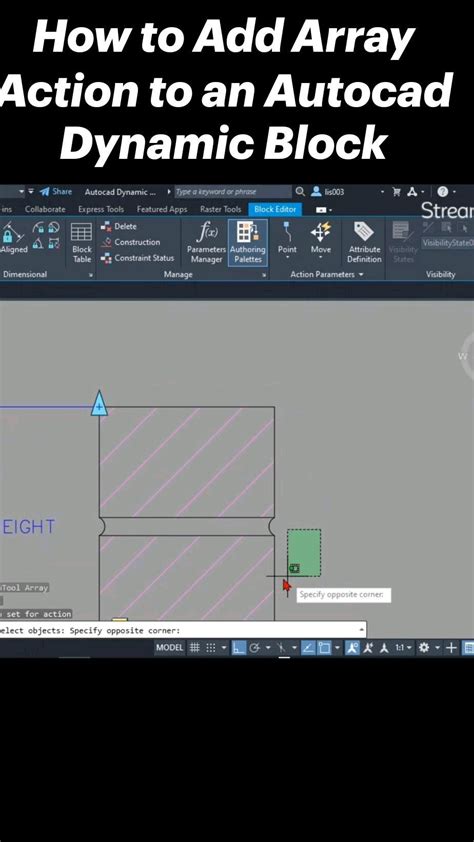Select the Aligned dimensional constraint tool

13,240
